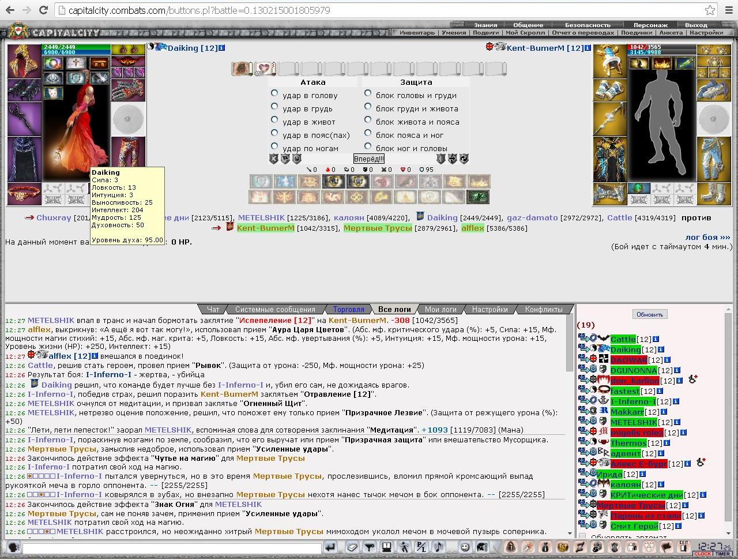Select attack radio 'удар в голову'

[274, 93]
